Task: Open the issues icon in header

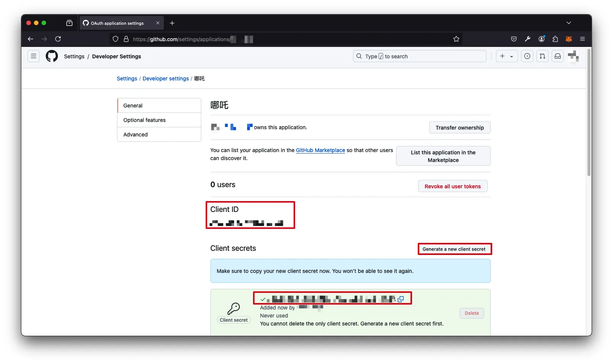Action: [527, 56]
